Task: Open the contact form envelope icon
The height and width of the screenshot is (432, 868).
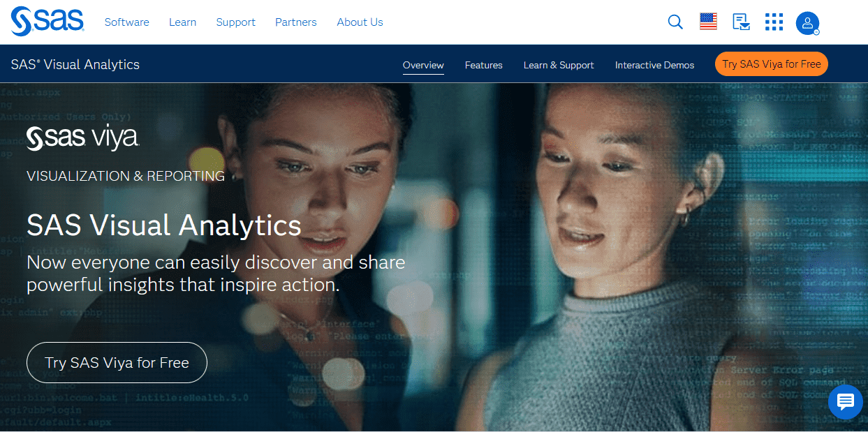Action: click(x=741, y=22)
